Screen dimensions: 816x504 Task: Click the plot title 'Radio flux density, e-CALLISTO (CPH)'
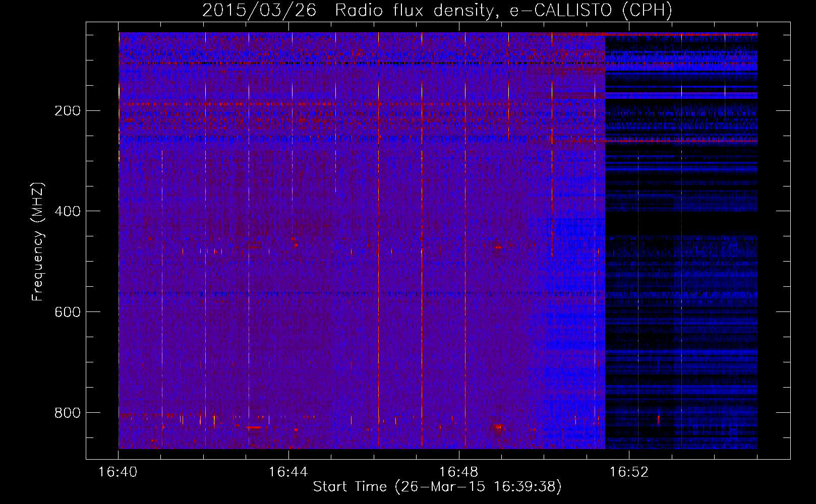[503, 10]
